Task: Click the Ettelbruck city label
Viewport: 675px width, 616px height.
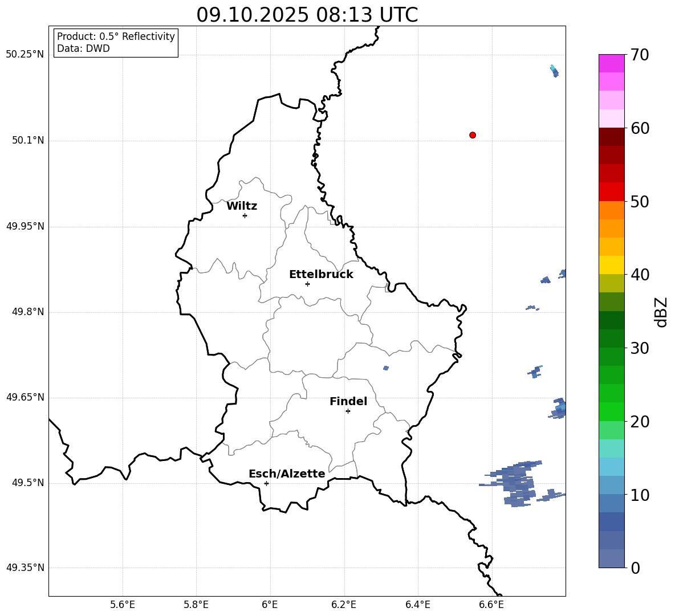Action: [x=321, y=275]
